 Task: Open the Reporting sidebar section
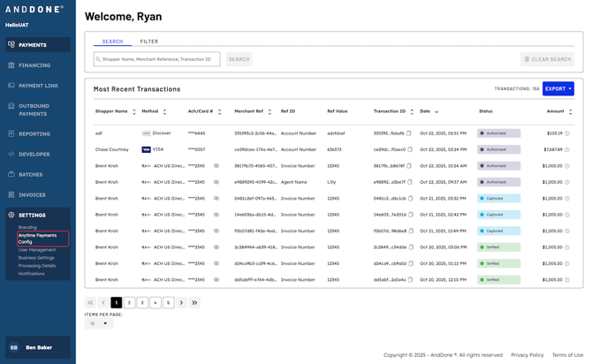(x=35, y=133)
